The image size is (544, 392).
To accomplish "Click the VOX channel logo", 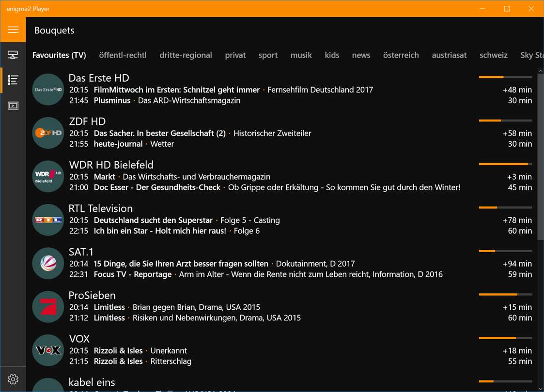I will pos(48,350).
